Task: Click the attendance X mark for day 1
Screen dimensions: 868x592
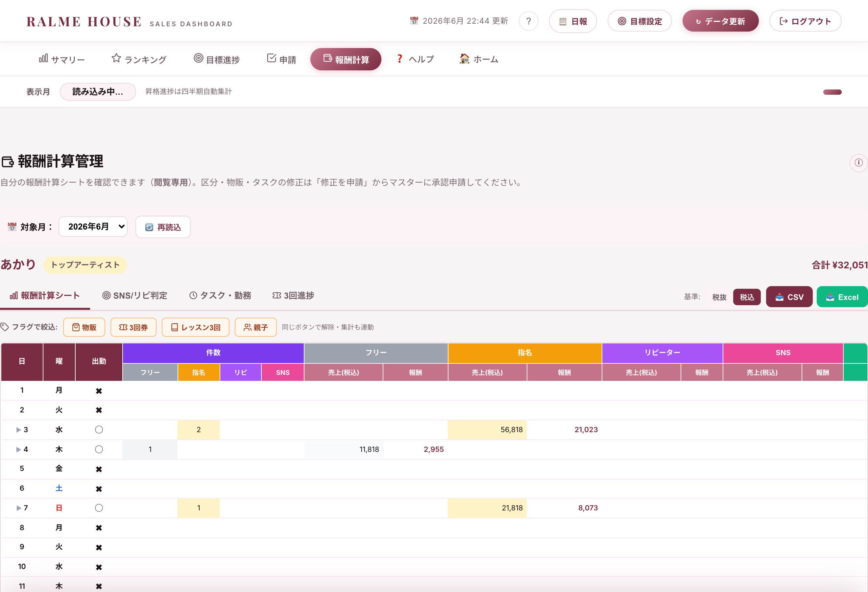Action: pos(99,391)
